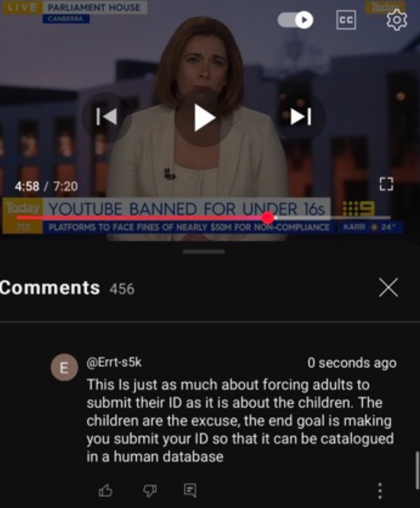The height and width of the screenshot is (508, 420).
Task: Skip to the previous video
Action: [107, 117]
